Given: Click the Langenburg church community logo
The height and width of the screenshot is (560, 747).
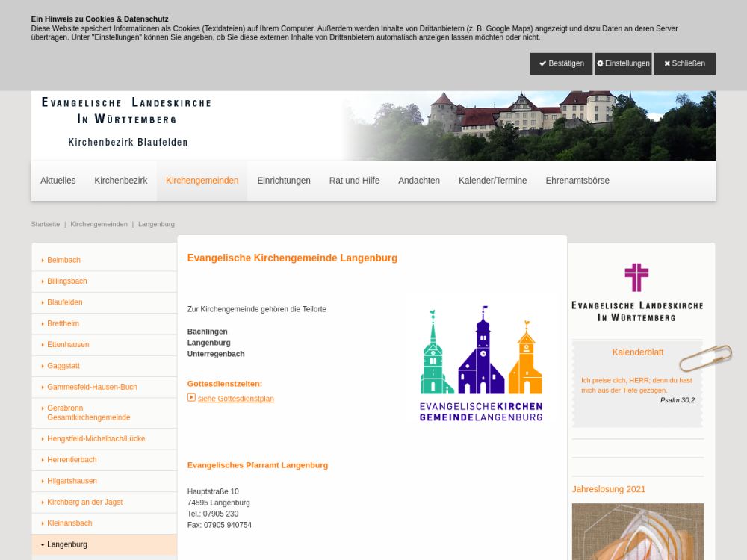Looking at the screenshot, I should 481,364.
